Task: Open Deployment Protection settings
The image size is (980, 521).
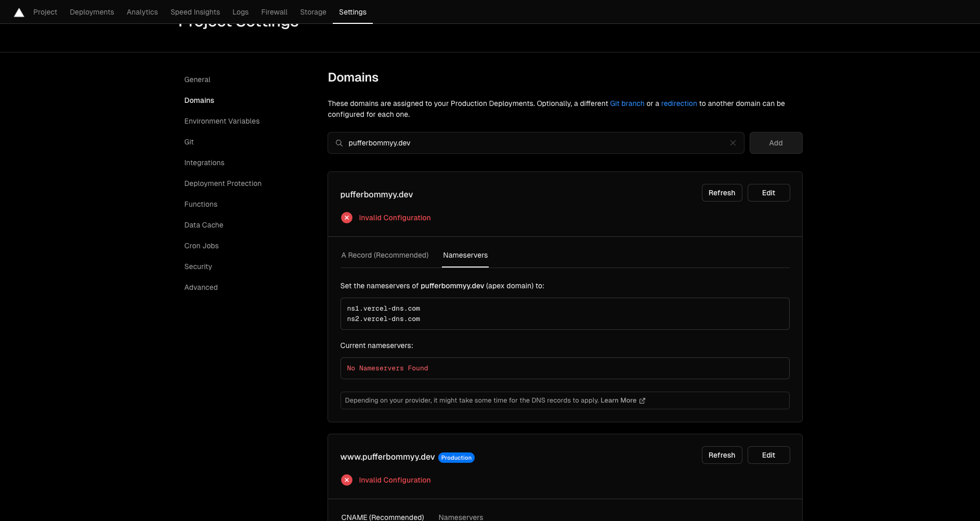Action: pyautogui.click(x=223, y=183)
